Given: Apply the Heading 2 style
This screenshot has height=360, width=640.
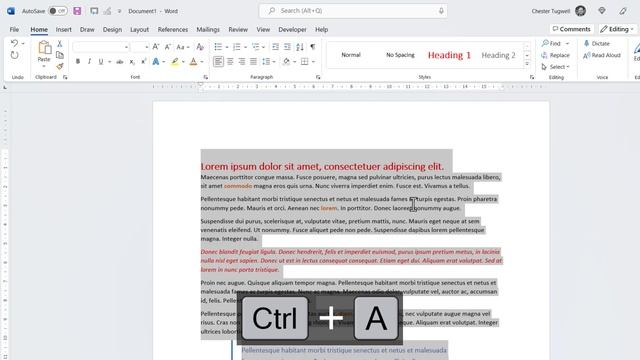Looking at the screenshot, I should pyautogui.click(x=498, y=55).
